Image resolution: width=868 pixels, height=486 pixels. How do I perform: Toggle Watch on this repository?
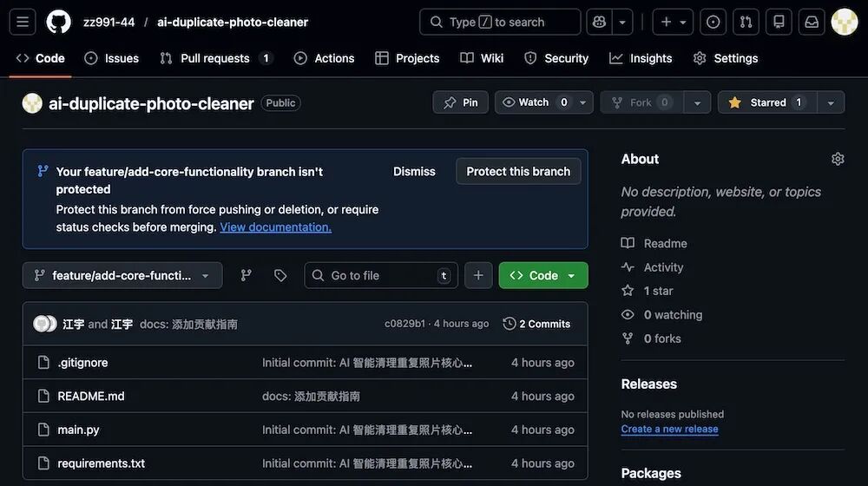(x=534, y=102)
